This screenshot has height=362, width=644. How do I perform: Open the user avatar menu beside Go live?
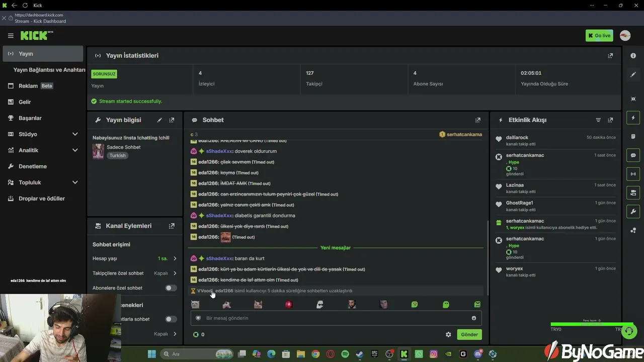coord(625,36)
